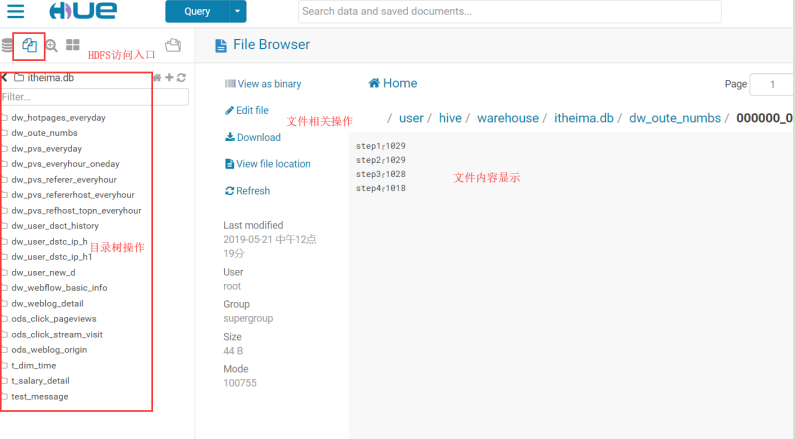
Task: Open the Query button dropdown arrow
Action: pyautogui.click(x=238, y=11)
